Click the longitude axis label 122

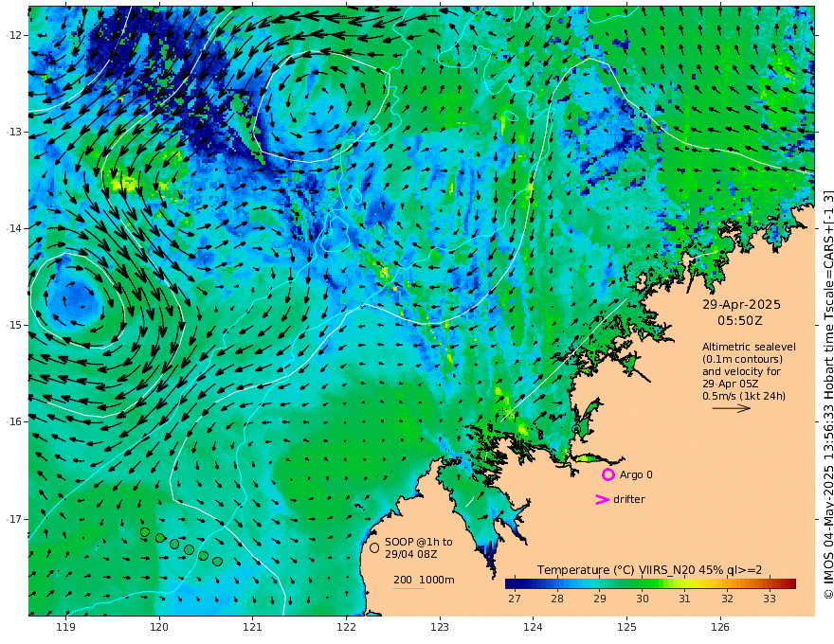(x=346, y=627)
